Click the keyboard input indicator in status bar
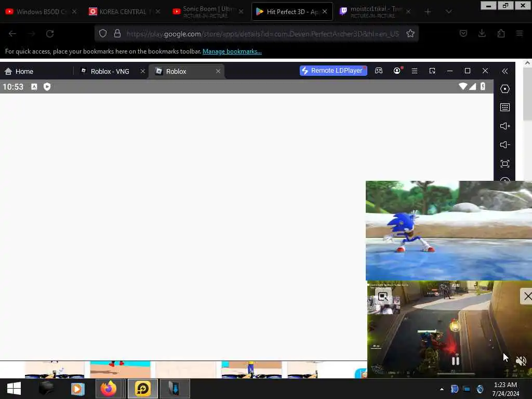The height and width of the screenshot is (399, 532). (34, 87)
